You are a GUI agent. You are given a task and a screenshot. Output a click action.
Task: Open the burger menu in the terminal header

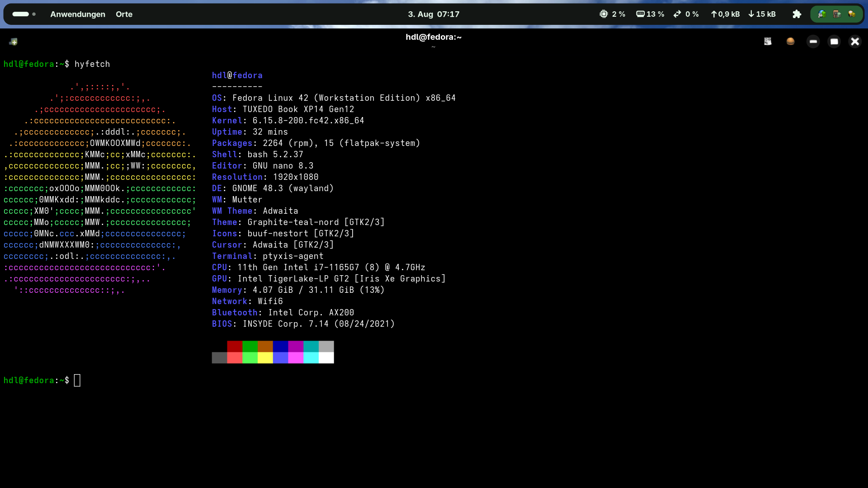[790, 42]
